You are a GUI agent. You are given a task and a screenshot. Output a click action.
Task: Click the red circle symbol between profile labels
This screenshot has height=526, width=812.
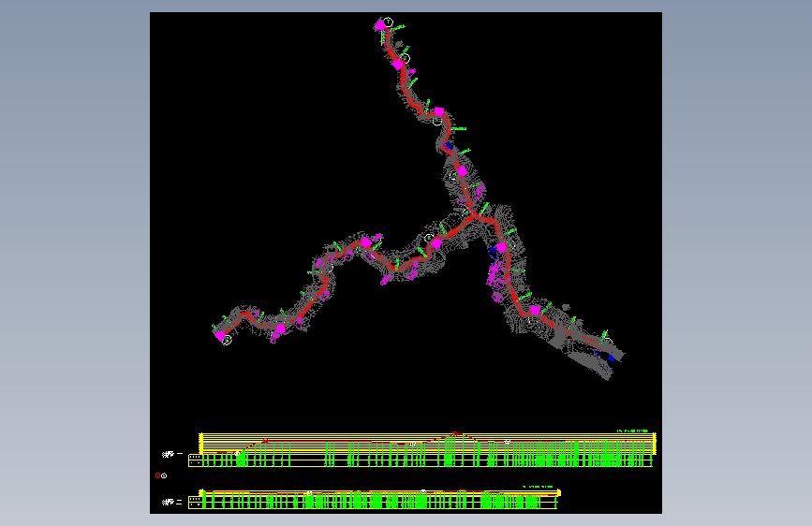click(158, 475)
